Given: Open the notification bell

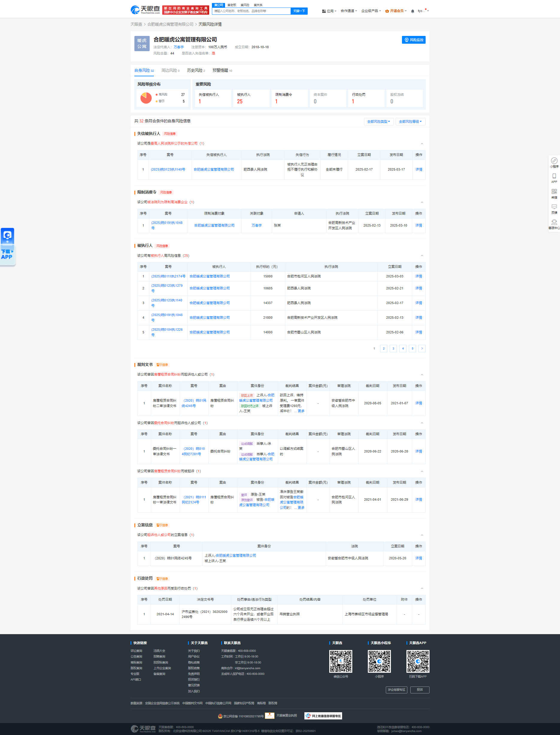Looking at the screenshot, I should point(413,11).
